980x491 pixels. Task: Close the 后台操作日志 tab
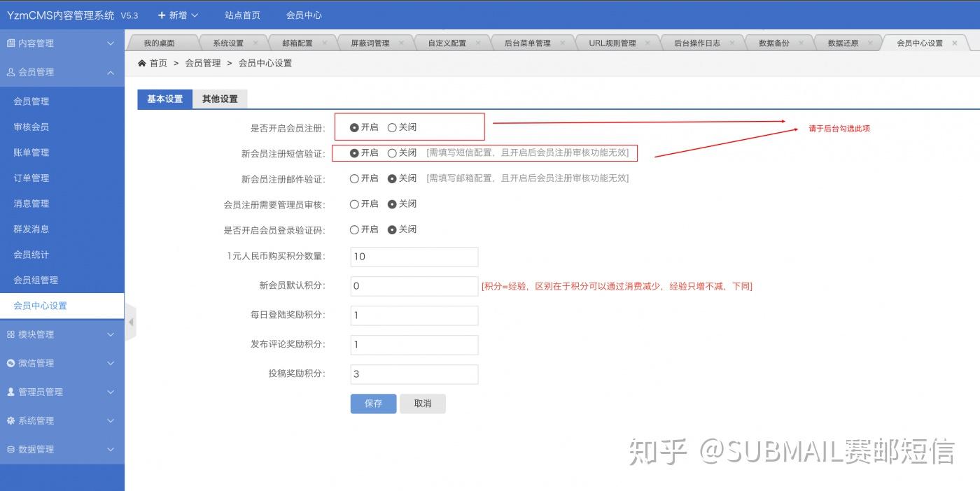point(732,43)
